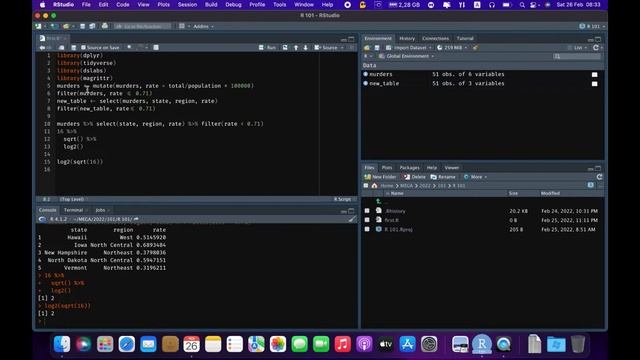Click the Delete button in the Files pane

(415, 177)
